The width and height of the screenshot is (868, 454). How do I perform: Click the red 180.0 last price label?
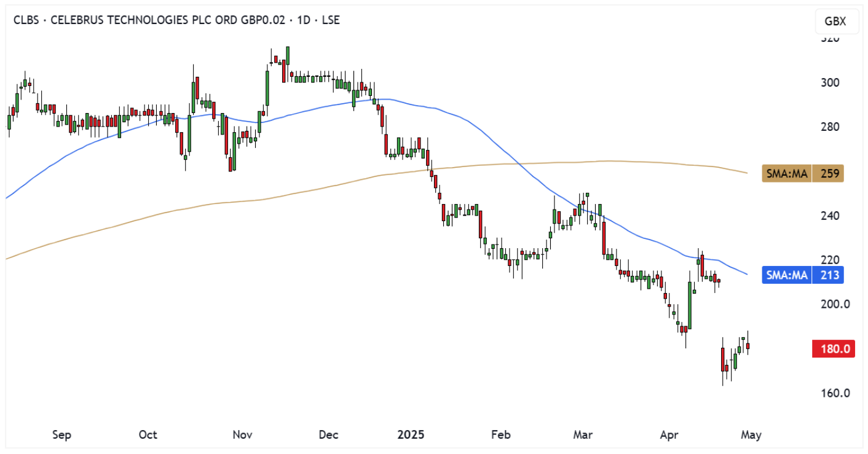(834, 350)
